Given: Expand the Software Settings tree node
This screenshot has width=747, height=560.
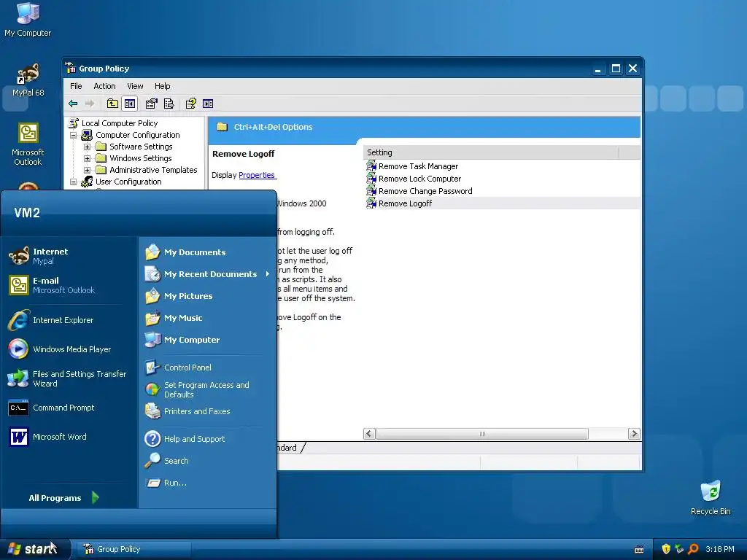Looking at the screenshot, I should point(88,147).
